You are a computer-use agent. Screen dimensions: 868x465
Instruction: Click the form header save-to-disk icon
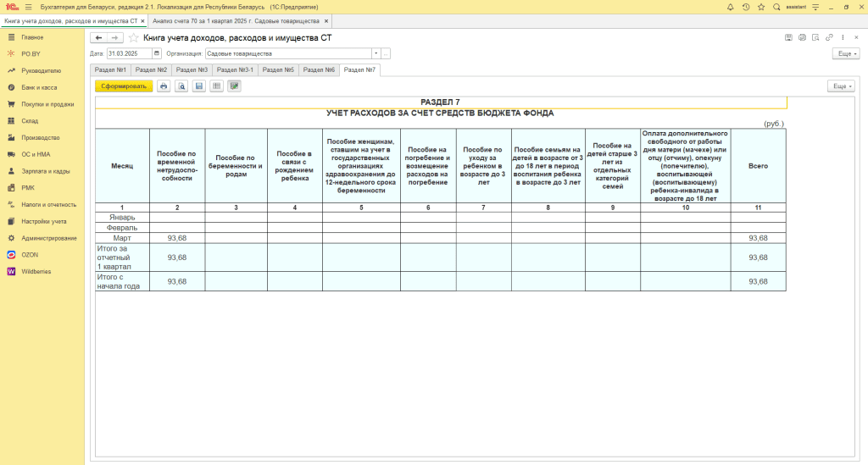tap(788, 37)
